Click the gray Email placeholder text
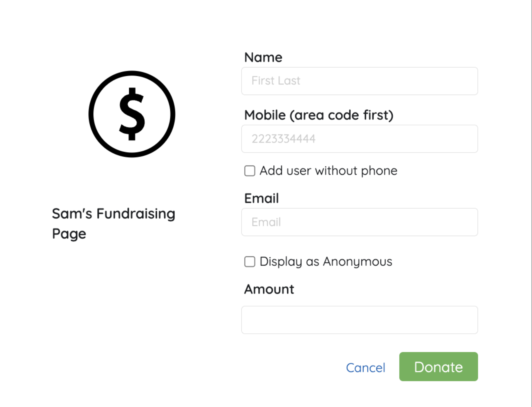This screenshot has height=407, width=532. click(x=266, y=222)
